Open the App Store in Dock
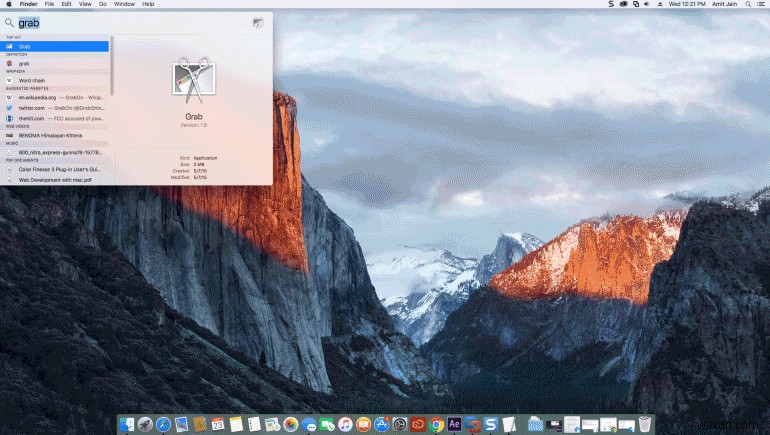The image size is (770, 435). click(382, 424)
